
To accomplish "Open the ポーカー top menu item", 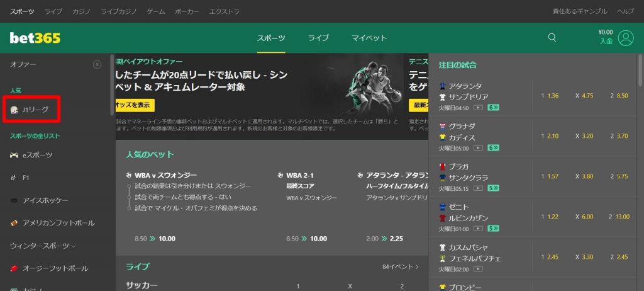I will [x=187, y=11].
